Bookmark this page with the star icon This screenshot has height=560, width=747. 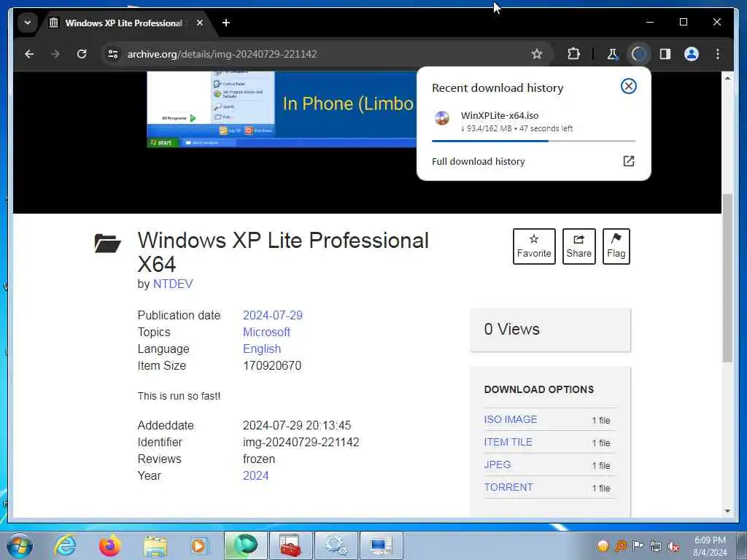click(x=537, y=54)
